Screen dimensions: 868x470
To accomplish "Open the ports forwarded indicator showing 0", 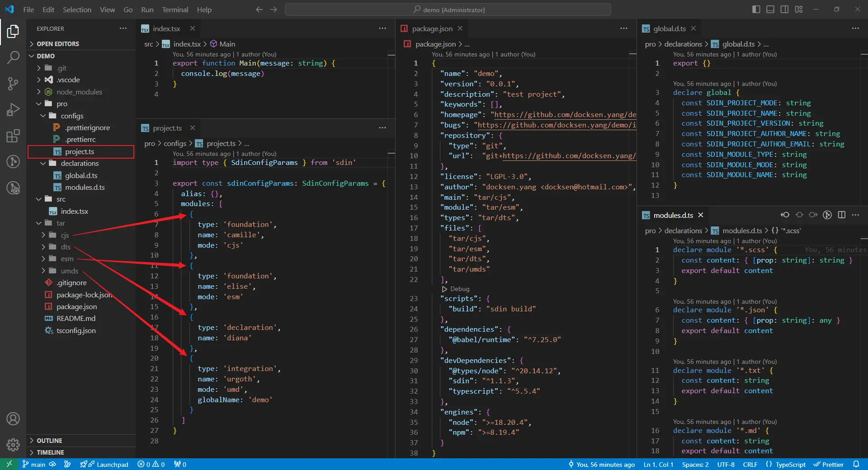I will 180,464.
